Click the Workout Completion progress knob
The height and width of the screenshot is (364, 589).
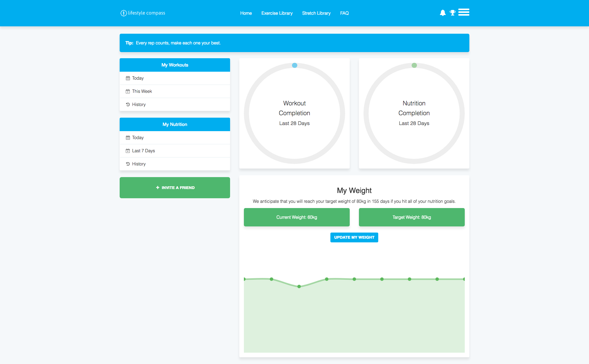coord(294,65)
